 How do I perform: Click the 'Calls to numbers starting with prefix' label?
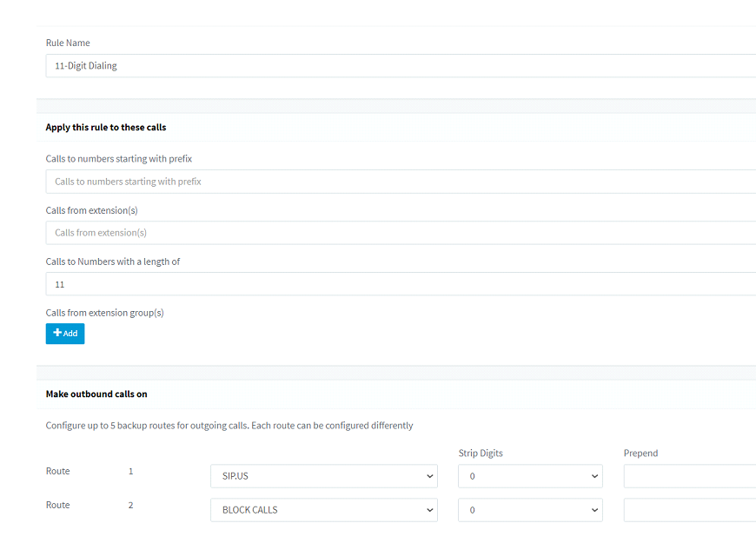pyautogui.click(x=118, y=159)
